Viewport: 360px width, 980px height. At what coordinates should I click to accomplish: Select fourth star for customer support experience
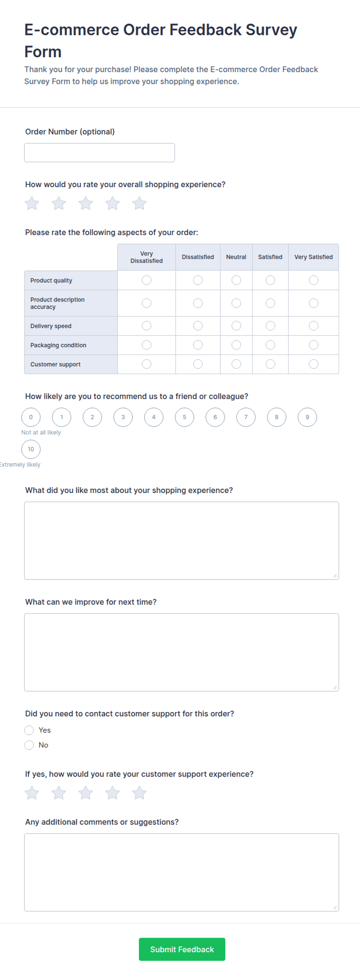(113, 793)
